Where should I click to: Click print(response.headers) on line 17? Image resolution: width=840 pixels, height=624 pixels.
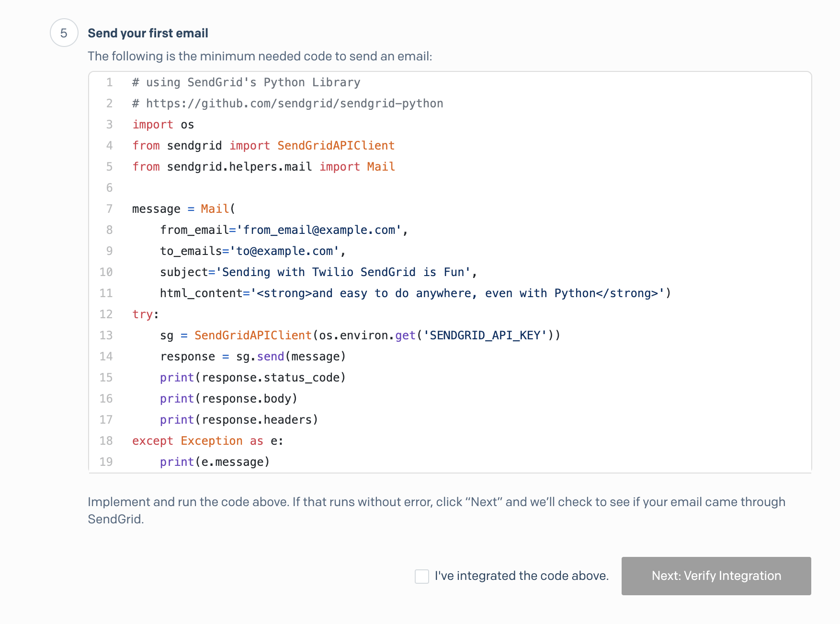point(238,419)
